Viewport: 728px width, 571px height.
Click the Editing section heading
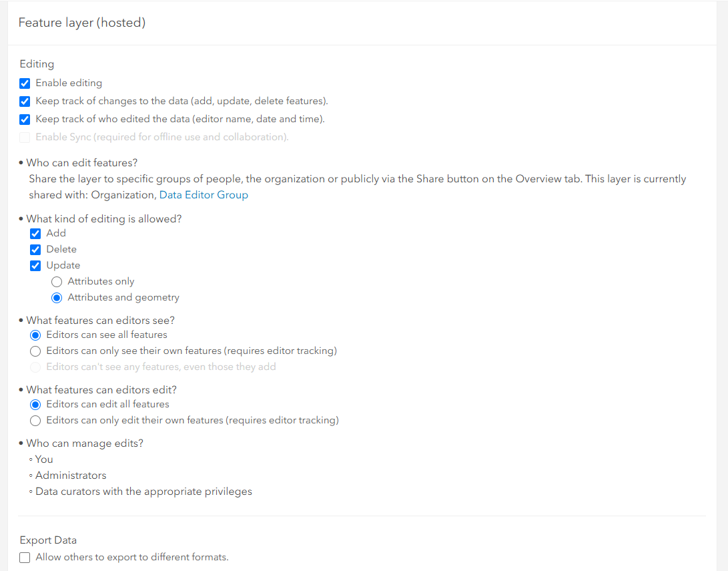[37, 63]
